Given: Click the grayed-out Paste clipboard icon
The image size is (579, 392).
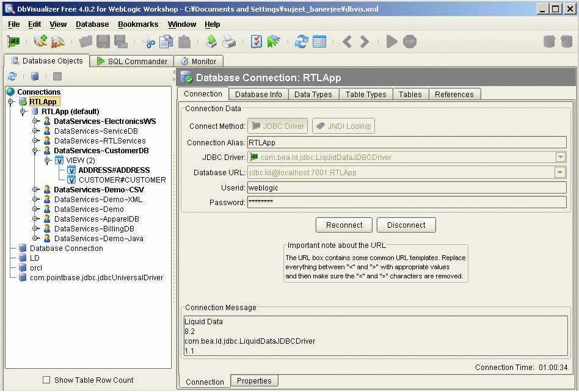Looking at the screenshot, I should [x=184, y=42].
